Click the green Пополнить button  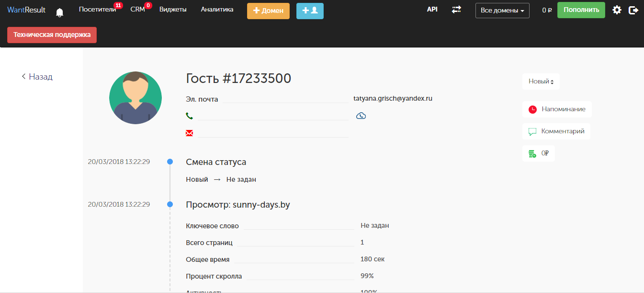[x=581, y=10]
